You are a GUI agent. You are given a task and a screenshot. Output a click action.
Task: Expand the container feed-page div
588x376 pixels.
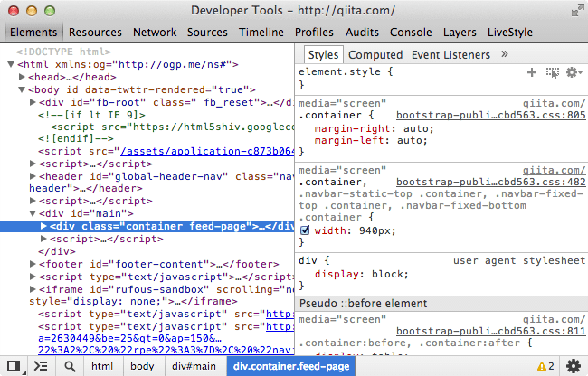pos(43,226)
